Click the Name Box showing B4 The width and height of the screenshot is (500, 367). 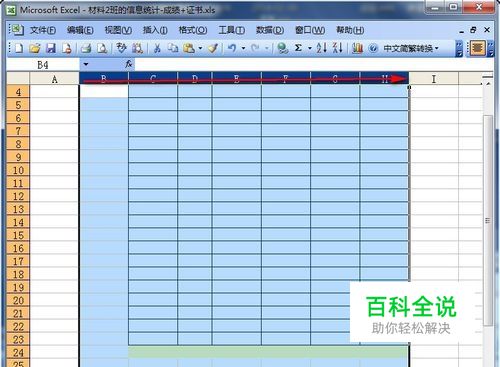[43, 64]
